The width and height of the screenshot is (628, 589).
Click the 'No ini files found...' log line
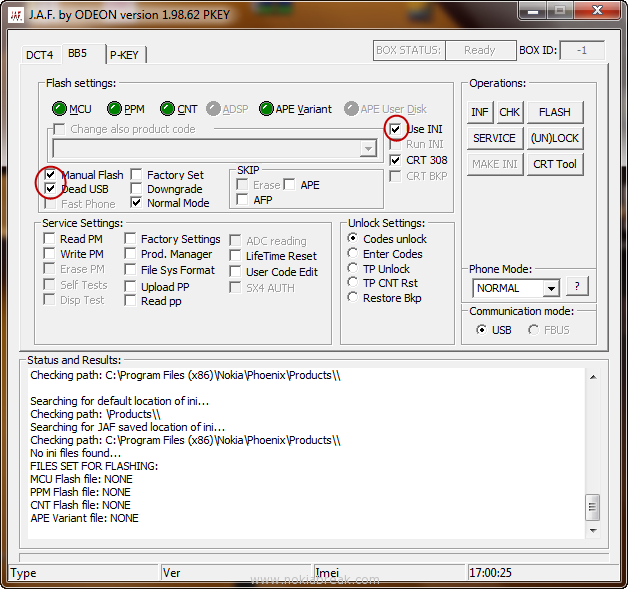76,453
